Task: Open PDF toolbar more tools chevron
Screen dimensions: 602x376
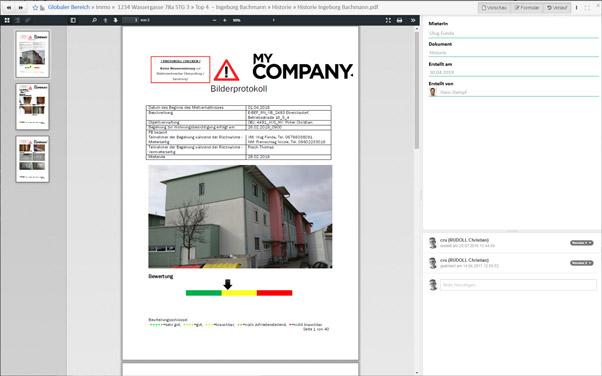Action: point(413,20)
